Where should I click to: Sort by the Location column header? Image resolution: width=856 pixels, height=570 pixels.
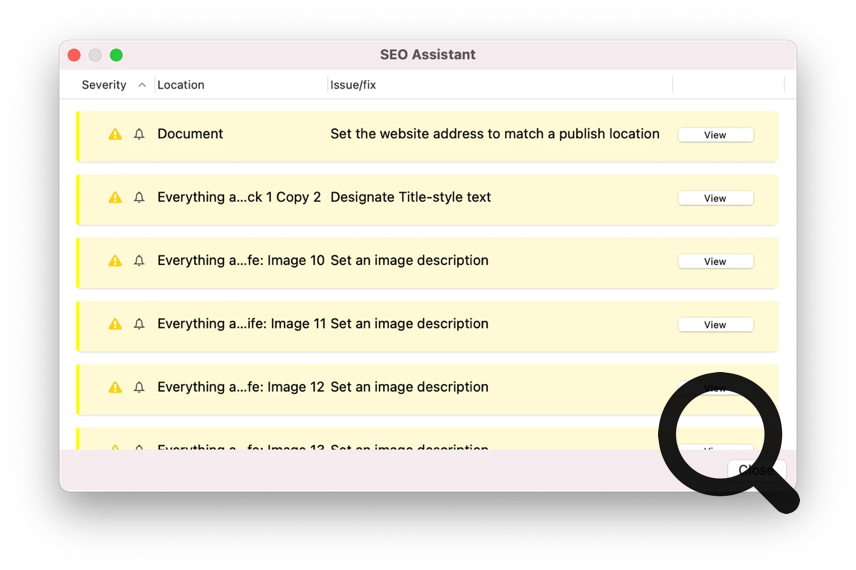(x=181, y=85)
